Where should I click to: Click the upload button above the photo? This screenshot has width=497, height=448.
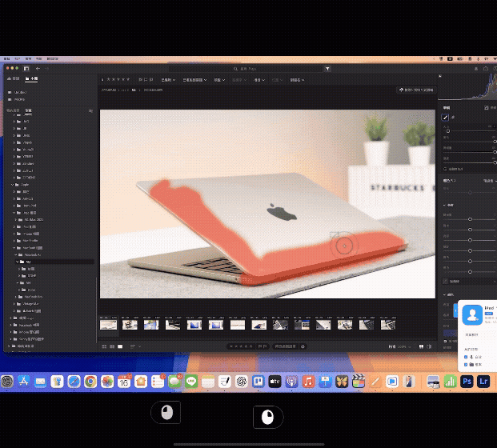pos(416,90)
